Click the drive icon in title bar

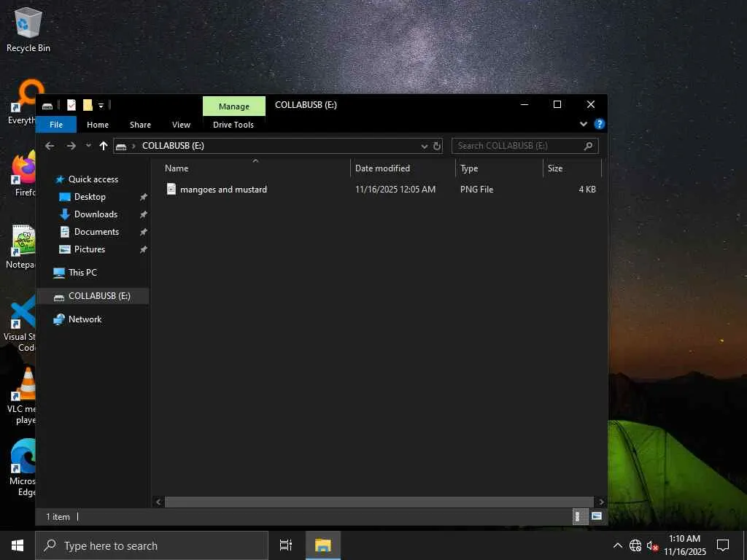(x=47, y=106)
